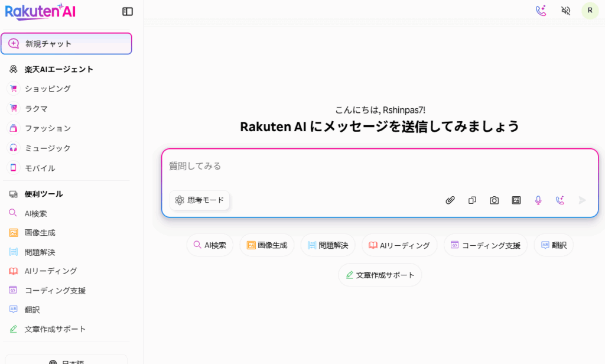The image size is (605, 364).
Task: Open ファッション in sidebar
Action: click(48, 129)
